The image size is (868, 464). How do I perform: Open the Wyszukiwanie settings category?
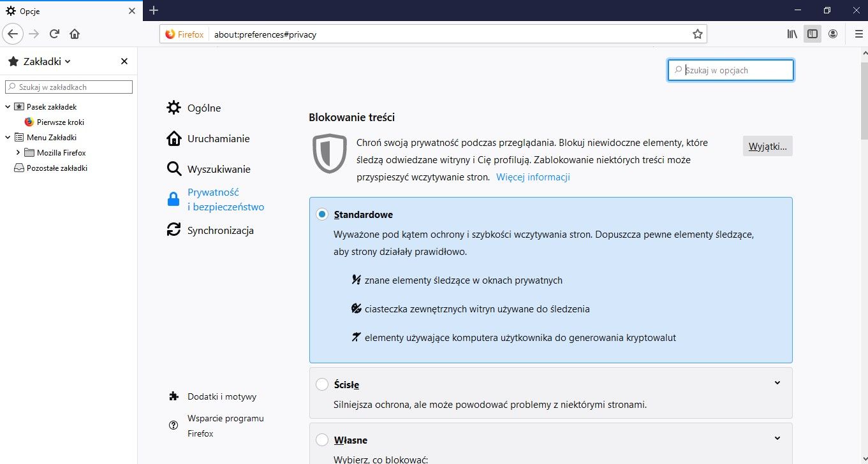[x=218, y=170]
